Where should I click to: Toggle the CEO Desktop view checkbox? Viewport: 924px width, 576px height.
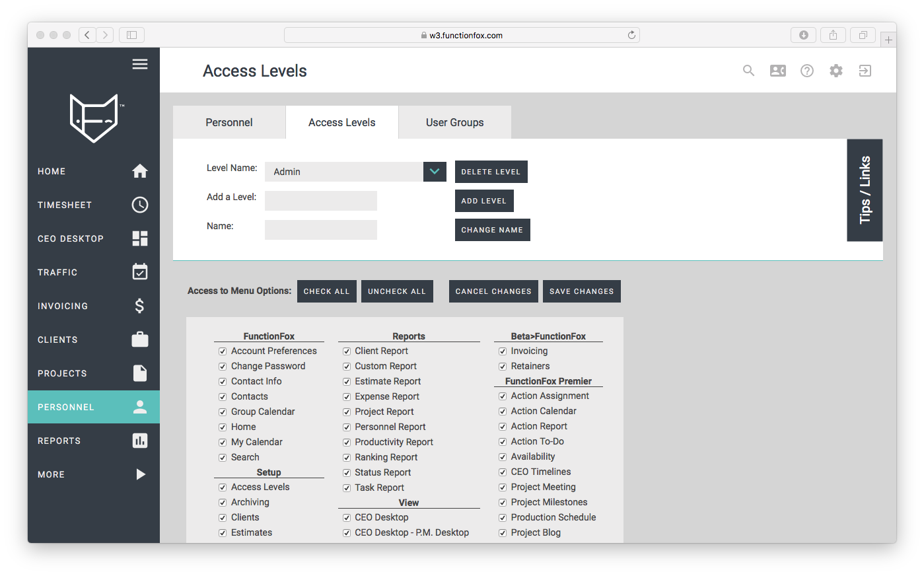[x=347, y=518]
